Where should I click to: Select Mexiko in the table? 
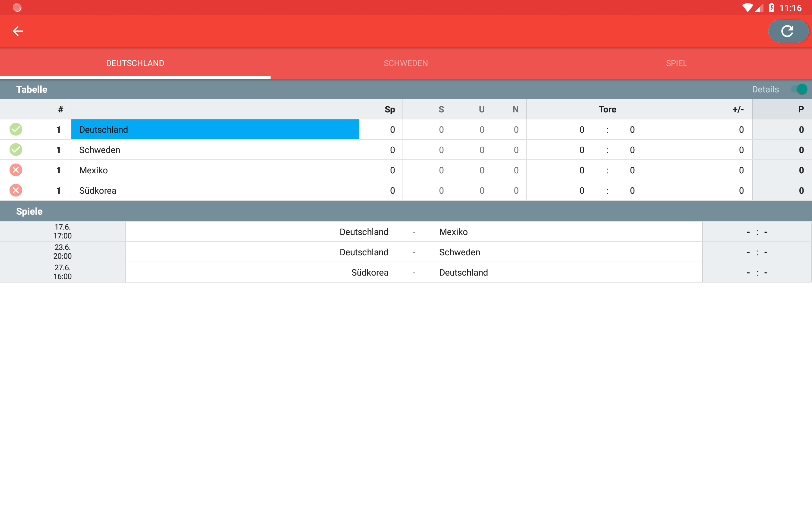point(406,170)
